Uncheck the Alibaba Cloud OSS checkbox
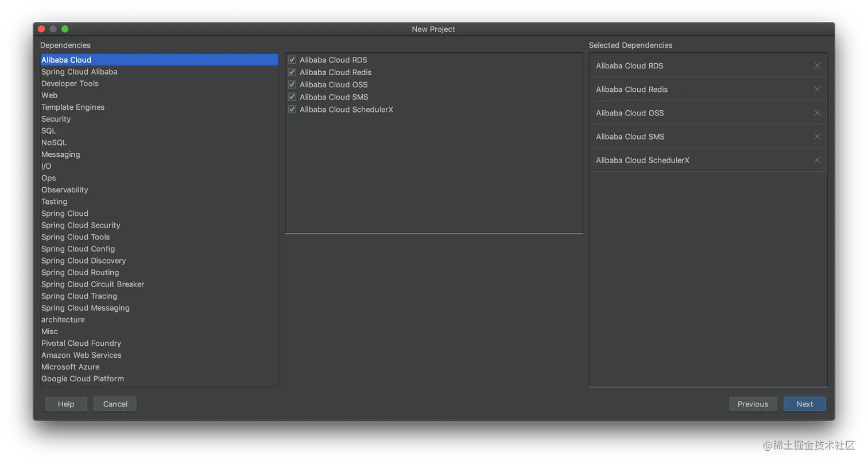 coord(292,84)
